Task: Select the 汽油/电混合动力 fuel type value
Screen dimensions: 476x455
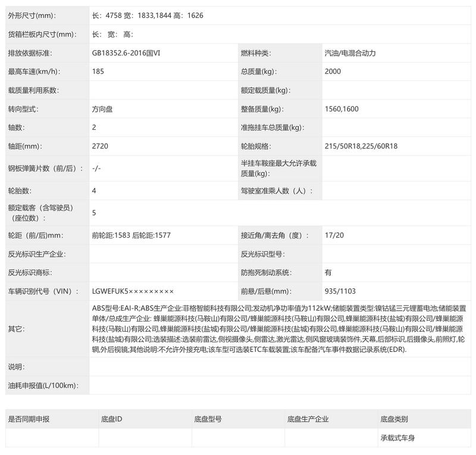Action: 350,53
